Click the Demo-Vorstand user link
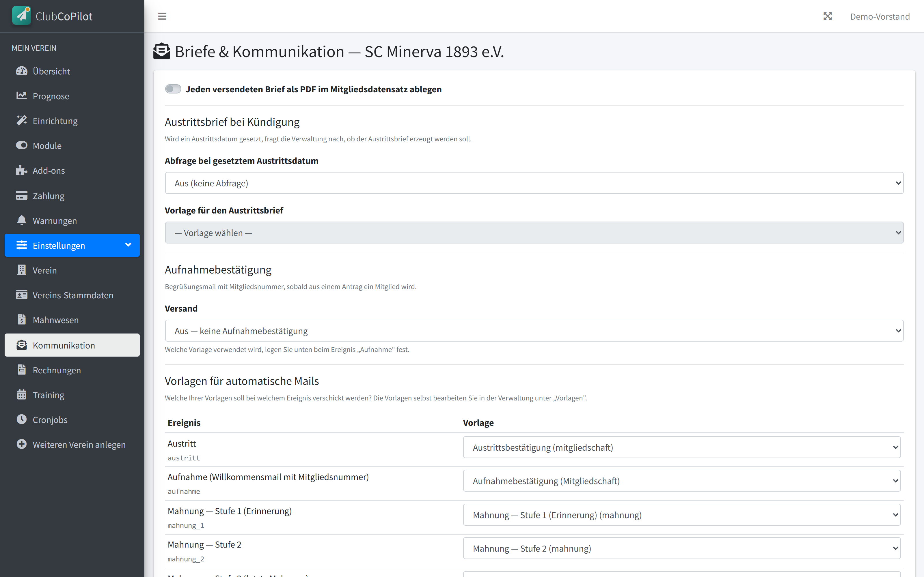The image size is (924, 577). coord(880,16)
